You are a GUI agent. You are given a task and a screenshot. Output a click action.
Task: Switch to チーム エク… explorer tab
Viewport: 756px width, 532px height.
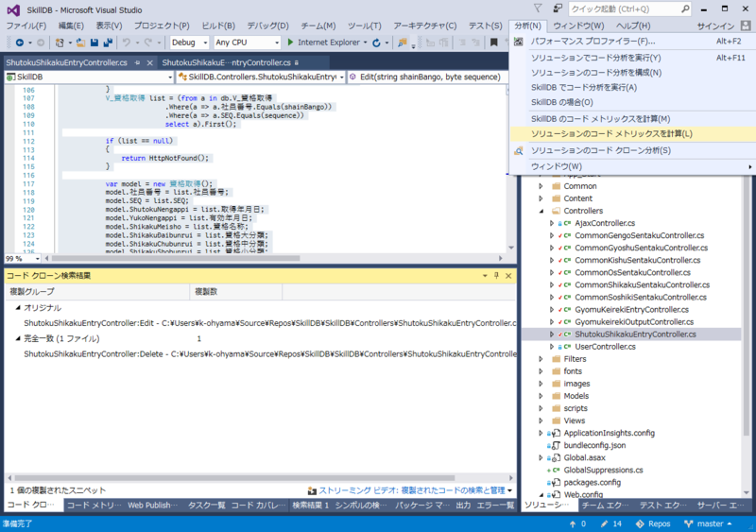(605, 506)
